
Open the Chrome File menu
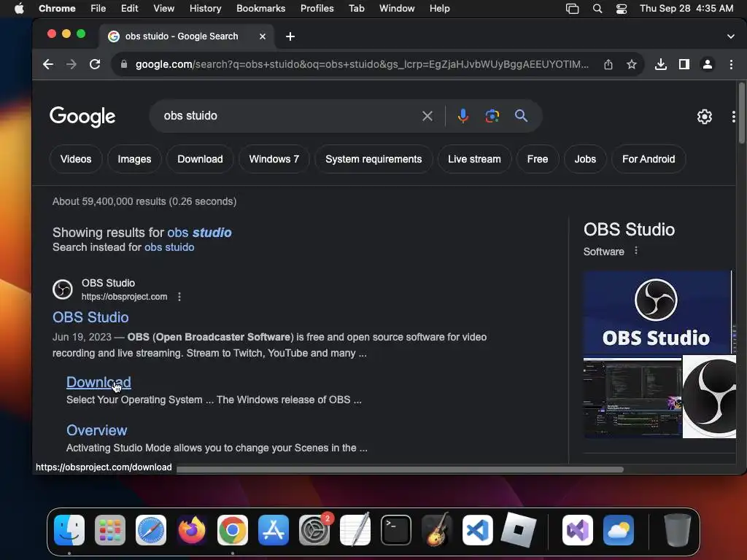98,8
